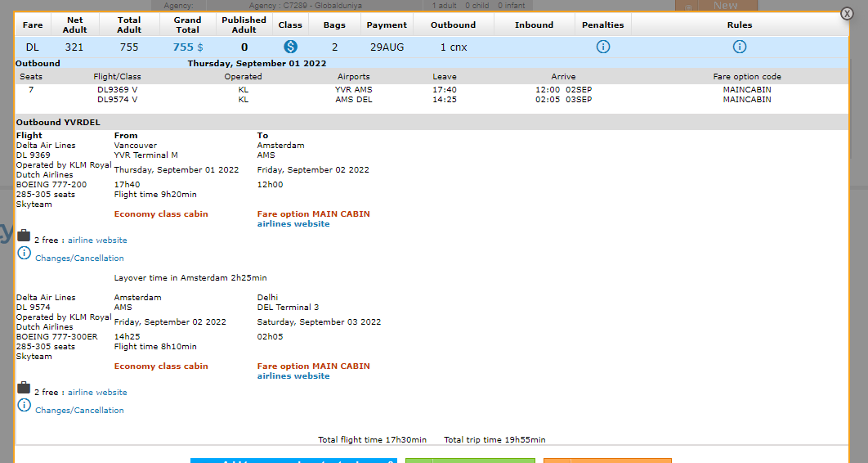Open baggage 'airline website' link for DL 9369
This screenshot has height=463, width=868.
(x=97, y=240)
